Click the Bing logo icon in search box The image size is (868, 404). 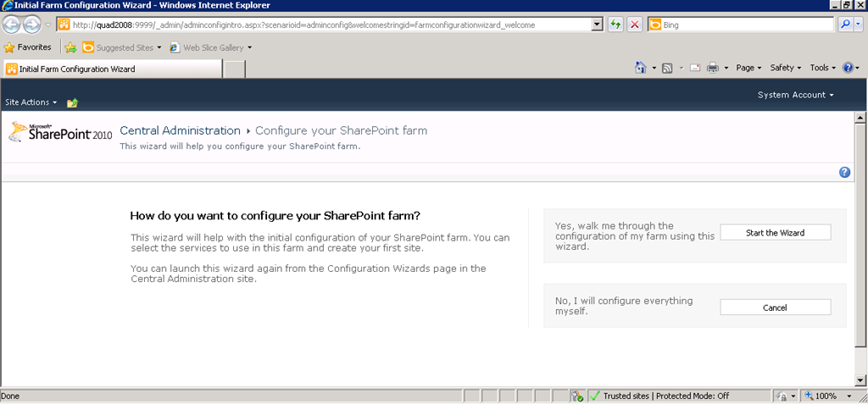coord(655,25)
